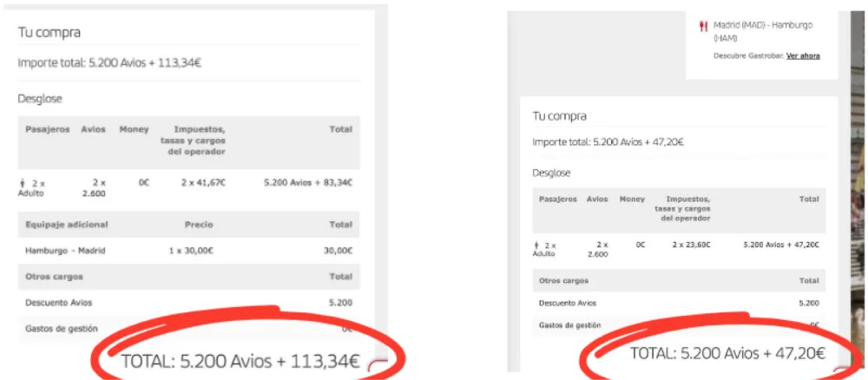
Task: Click the 'Equipaje adicional' header
Action: point(67,225)
